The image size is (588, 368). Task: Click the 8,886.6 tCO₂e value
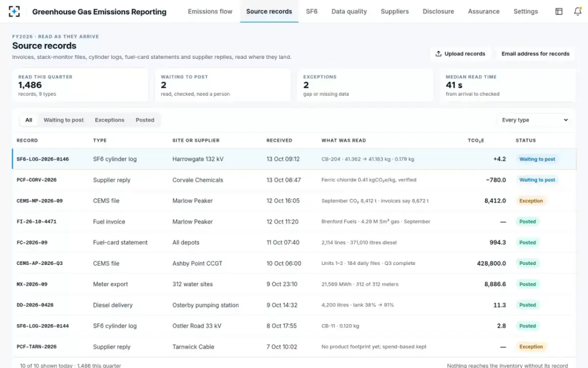[495, 284]
